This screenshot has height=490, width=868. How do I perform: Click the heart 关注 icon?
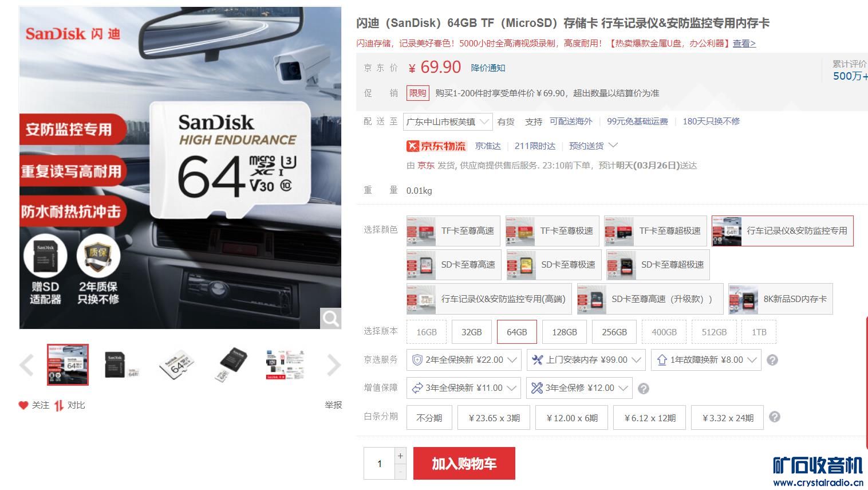[23, 405]
